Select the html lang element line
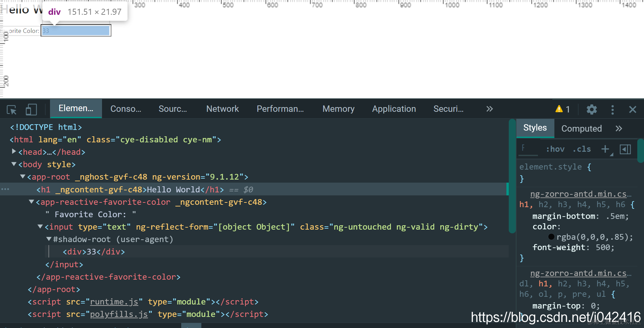Viewport: 644px width, 328px height. click(115, 140)
